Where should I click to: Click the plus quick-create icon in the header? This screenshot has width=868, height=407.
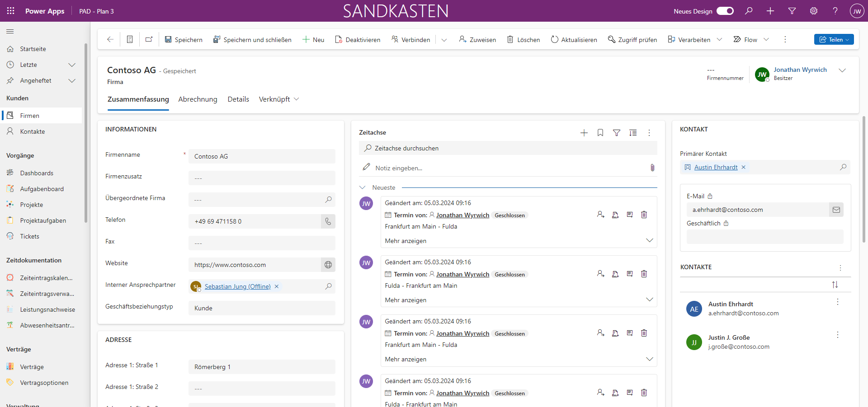[770, 11]
